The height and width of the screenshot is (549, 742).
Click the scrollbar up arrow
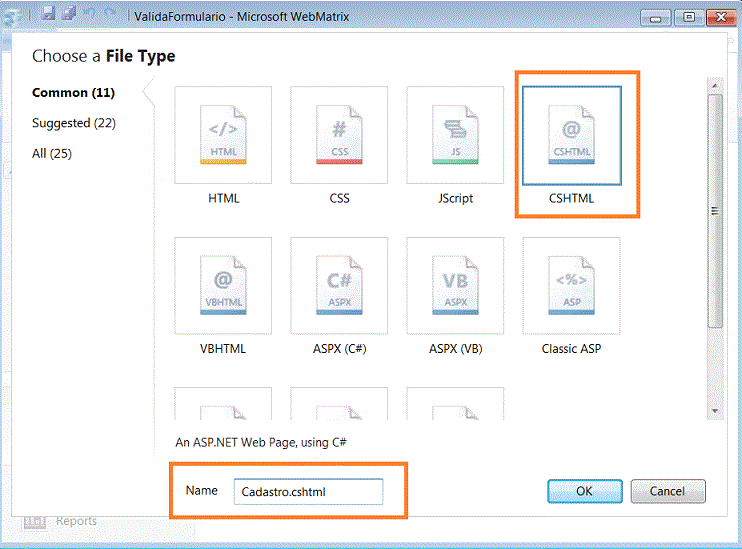715,86
